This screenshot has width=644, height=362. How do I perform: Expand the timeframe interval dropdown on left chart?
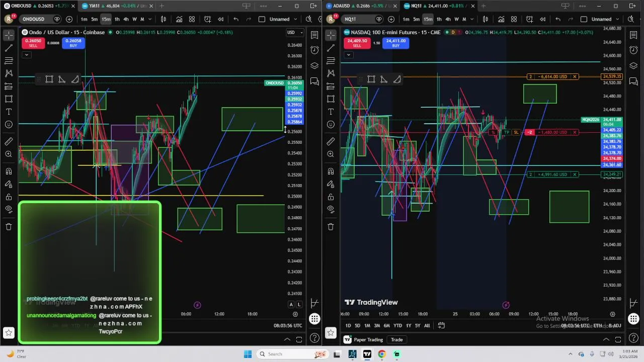(x=150, y=19)
